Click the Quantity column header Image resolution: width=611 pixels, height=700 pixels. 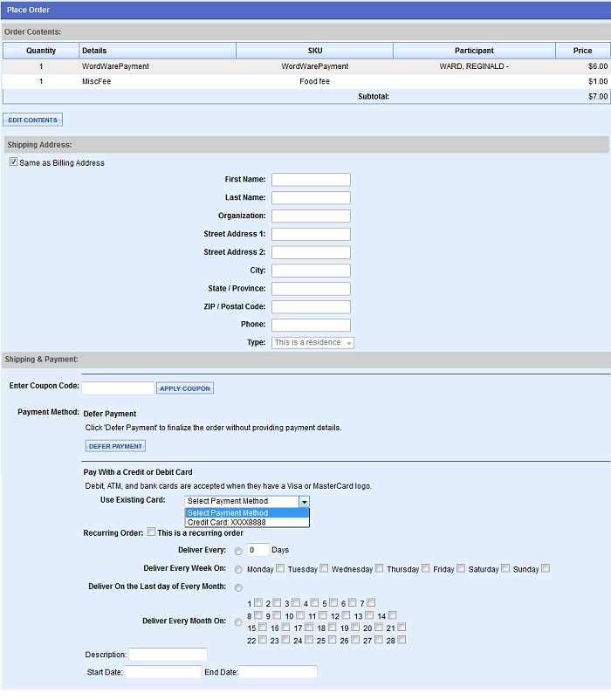coord(41,51)
